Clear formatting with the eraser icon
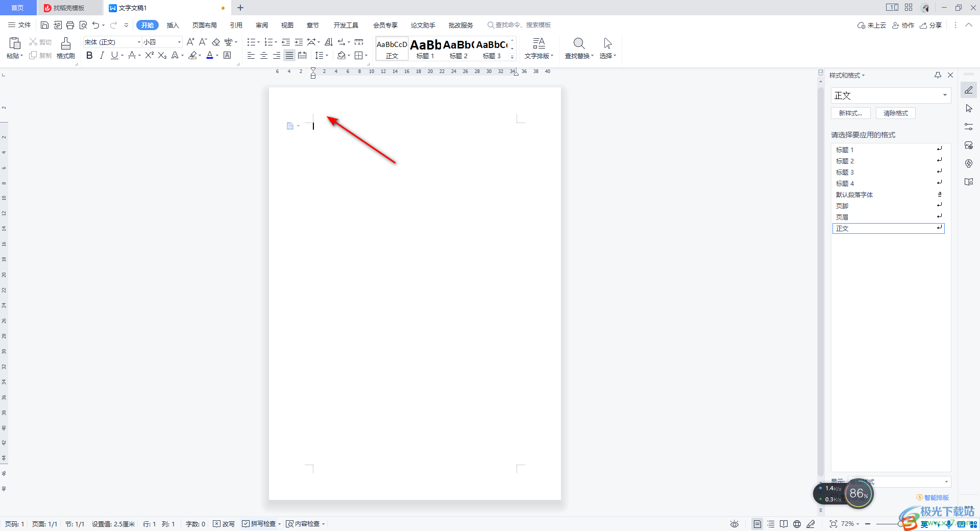The width and height of the screenshot is (980, 531). click(x=216, y=42)
